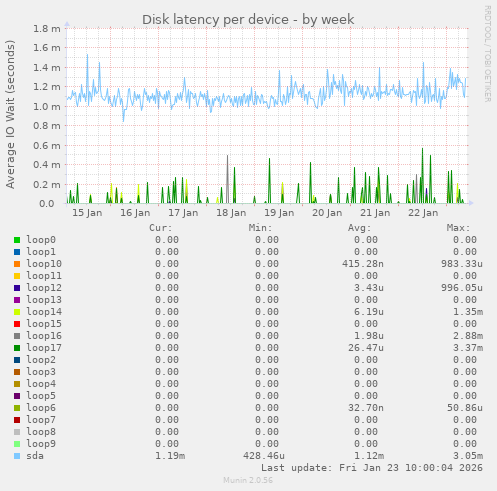
Task: Click the Cur: column header
Action: tap(161, 228)
